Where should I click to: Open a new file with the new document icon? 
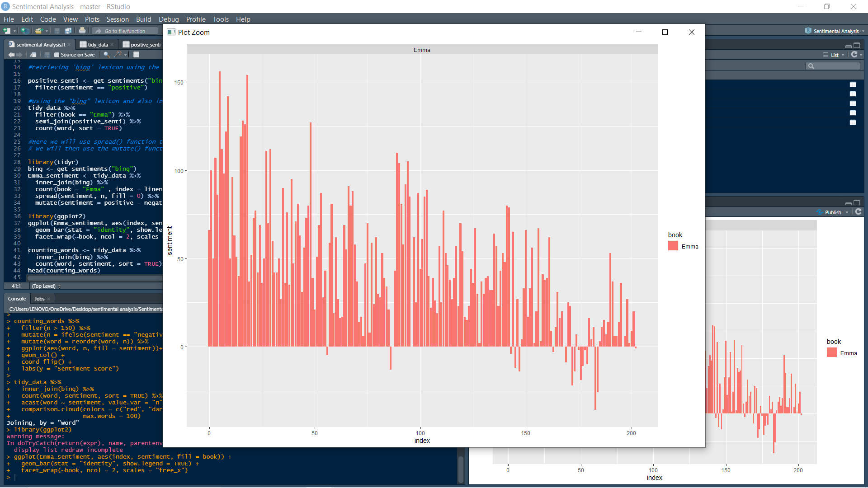tap(7, 31)
